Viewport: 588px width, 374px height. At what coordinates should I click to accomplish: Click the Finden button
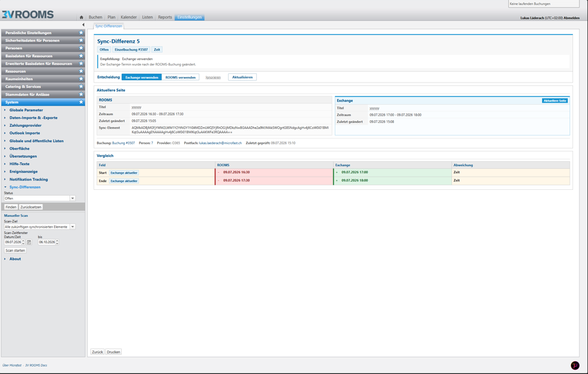click(x=11, y=207)
